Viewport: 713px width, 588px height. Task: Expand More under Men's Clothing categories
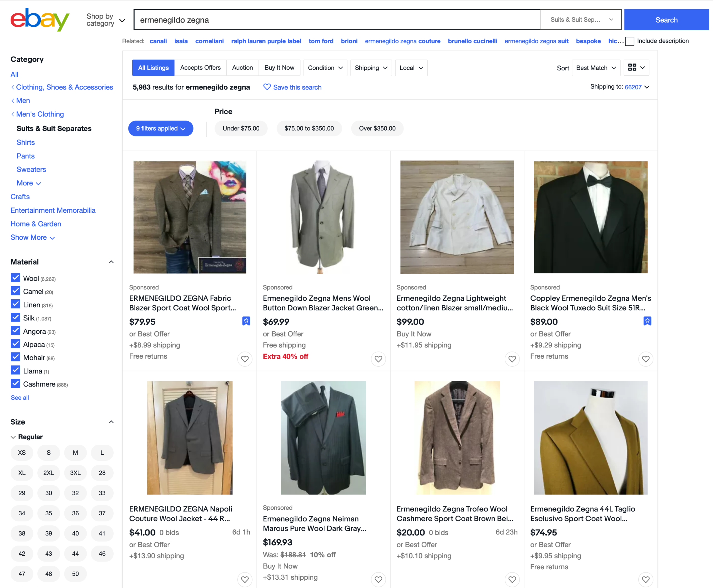click(x=29, y=183)
